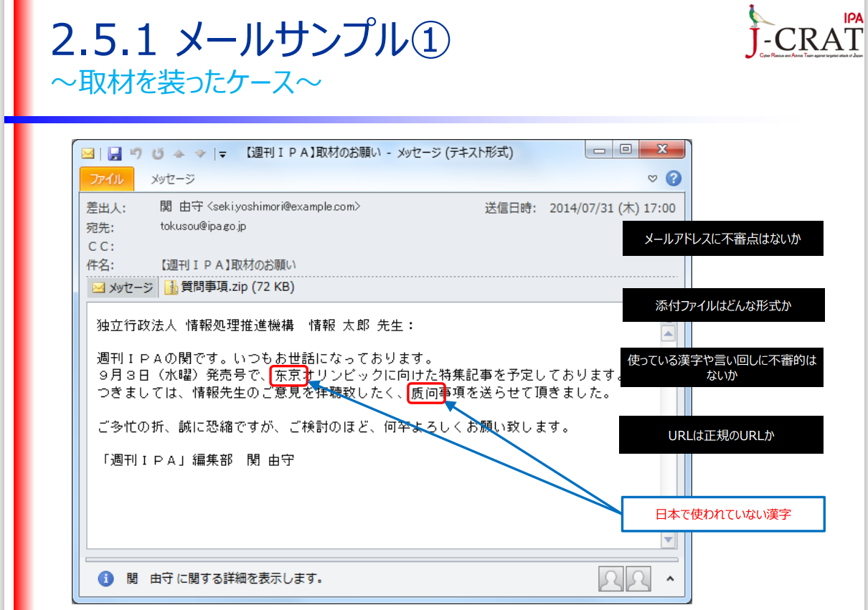
Task: Click sender 関 由守 email address
Action: tap(260, 207)
